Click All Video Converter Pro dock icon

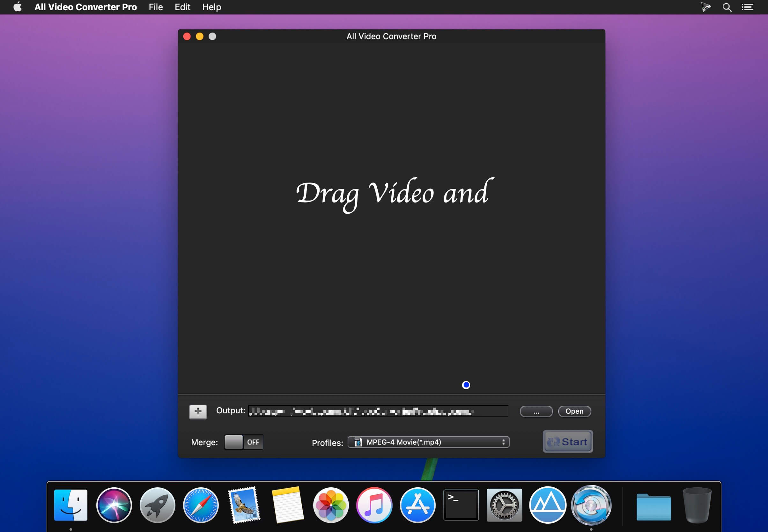click(x=591, y=505)
